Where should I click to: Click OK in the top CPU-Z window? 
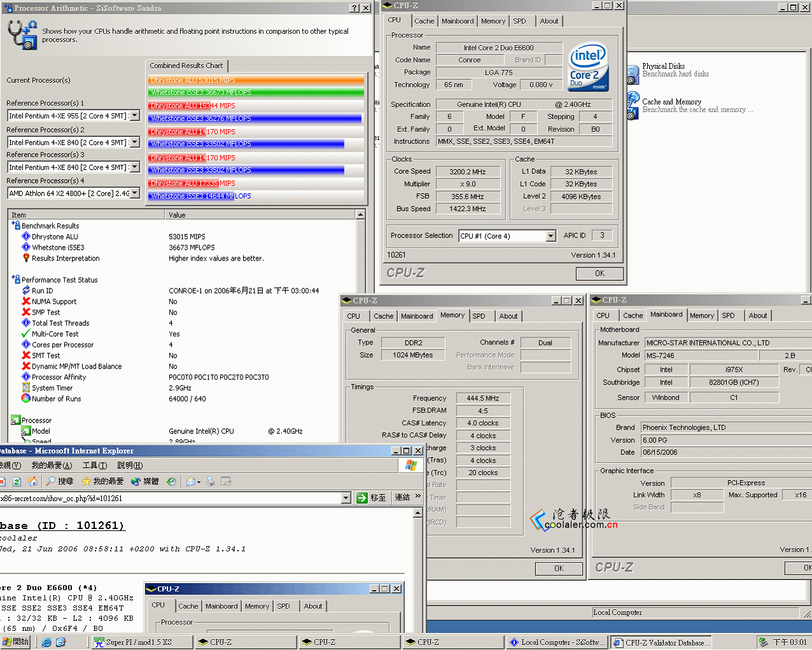[599, 273]
